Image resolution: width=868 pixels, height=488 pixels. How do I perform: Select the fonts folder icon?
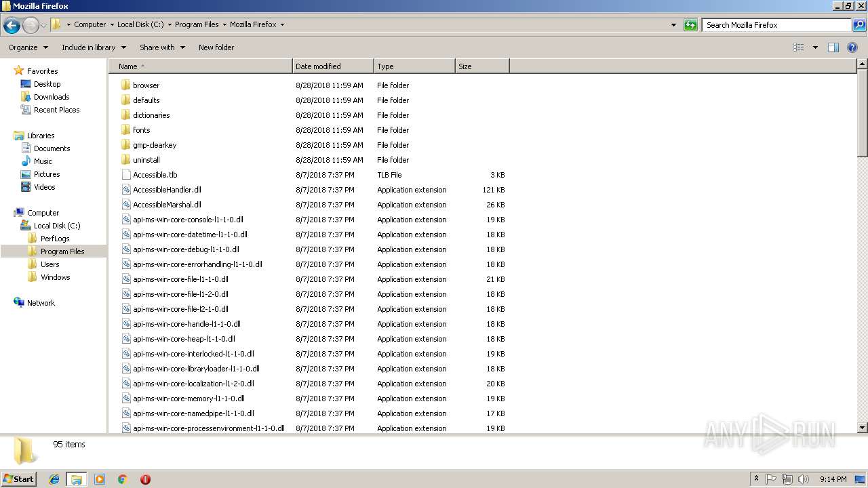pyautogui.click(x=126, y=130)
